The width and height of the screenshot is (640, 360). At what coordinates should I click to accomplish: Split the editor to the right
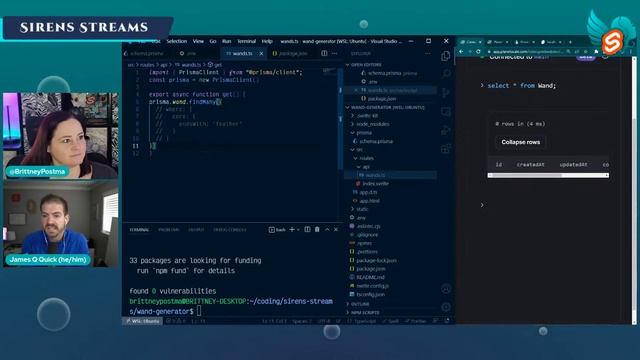(x=324, y=53)
